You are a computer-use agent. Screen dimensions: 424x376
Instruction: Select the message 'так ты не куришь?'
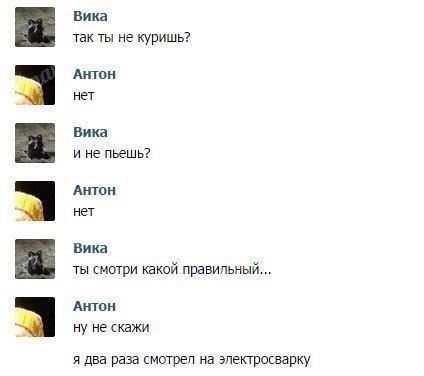[132, 38]
